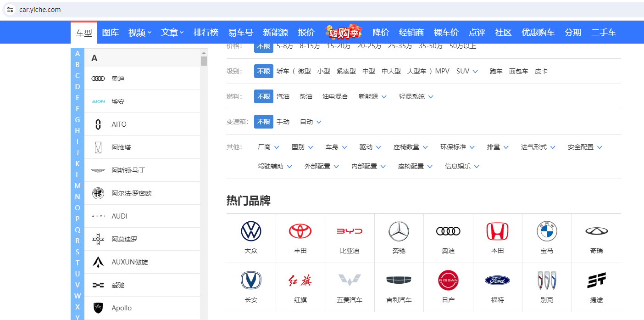Click the 嗨购季 promotional banner

344,32
